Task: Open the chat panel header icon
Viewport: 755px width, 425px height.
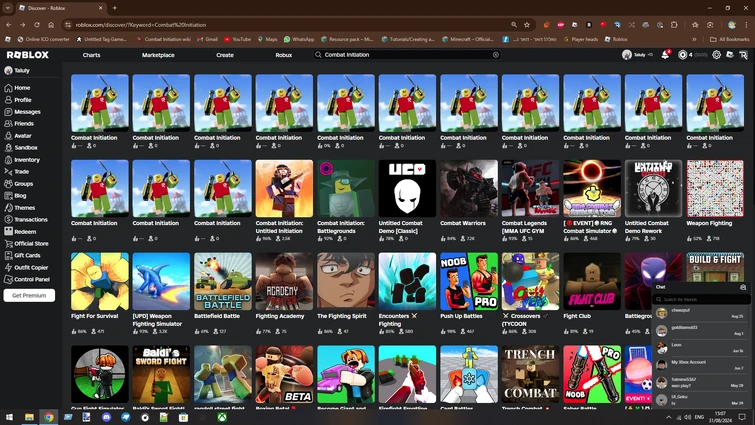Action: (743, 287)
